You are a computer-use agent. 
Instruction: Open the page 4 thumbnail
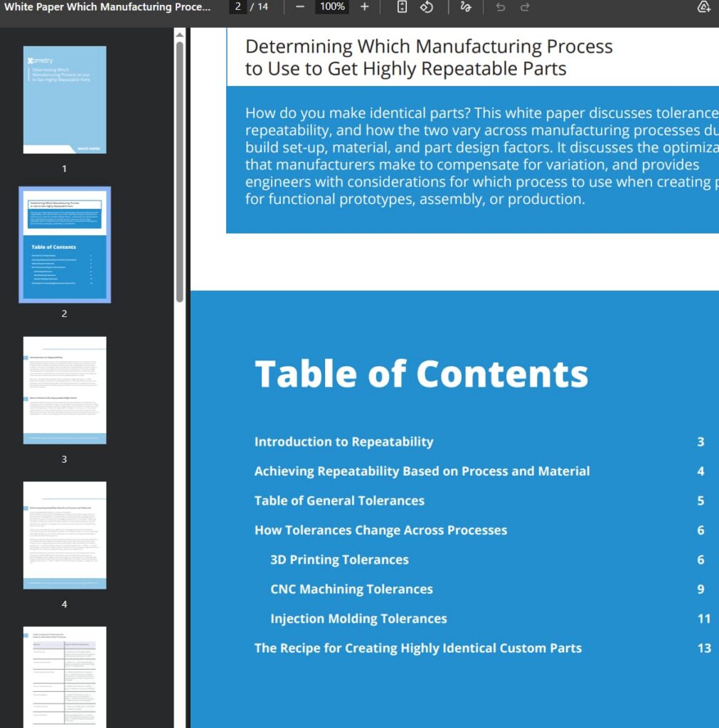pyautogui.click(x=65, y=535)
